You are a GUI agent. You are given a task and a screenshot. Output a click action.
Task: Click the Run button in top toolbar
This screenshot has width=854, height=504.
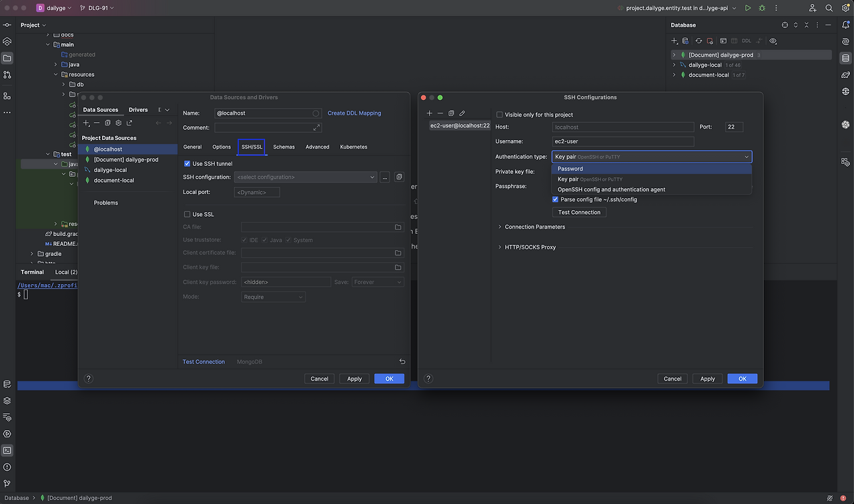click(747, 8)
